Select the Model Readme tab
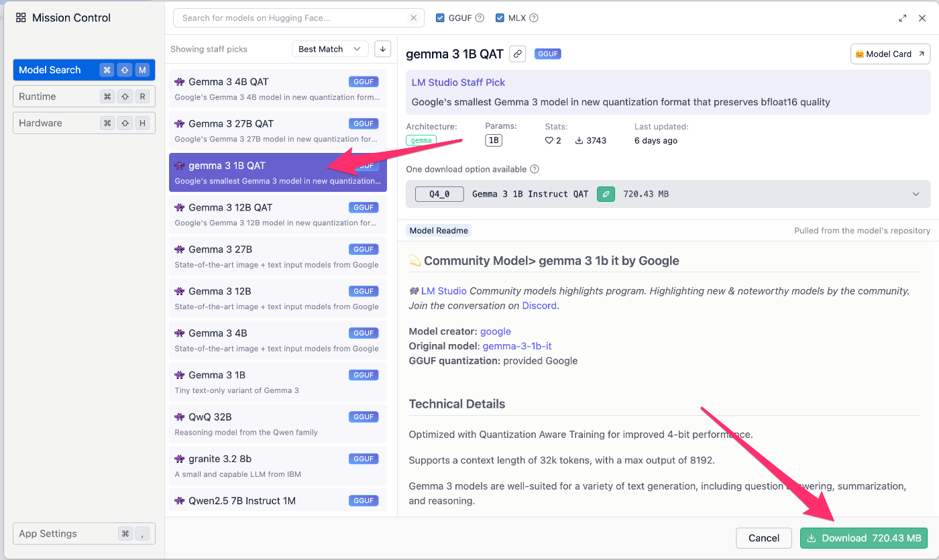939x560 pixels. [x=439, y=231]
